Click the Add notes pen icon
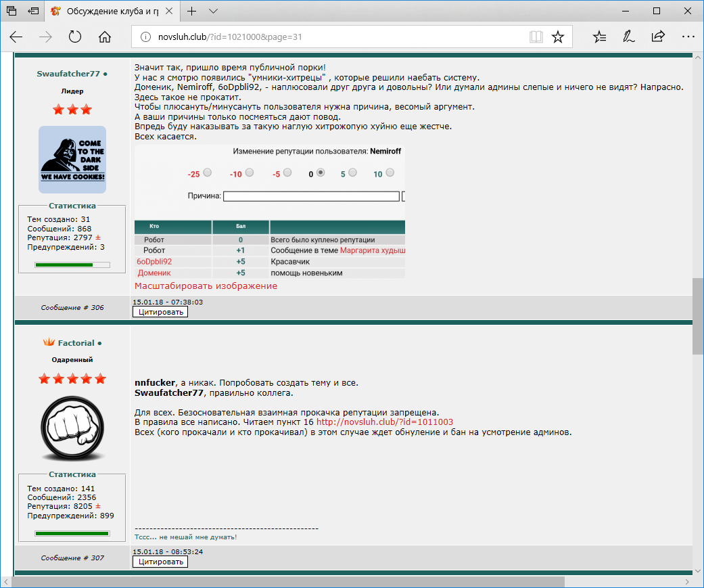 (x=628, y=37)
